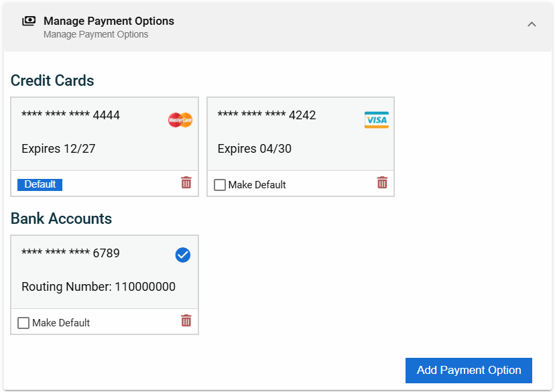The image size is (555, 392).
Task: Click the MasterCard logo icon
Action: pyautogui.click(x=180, y=120)
